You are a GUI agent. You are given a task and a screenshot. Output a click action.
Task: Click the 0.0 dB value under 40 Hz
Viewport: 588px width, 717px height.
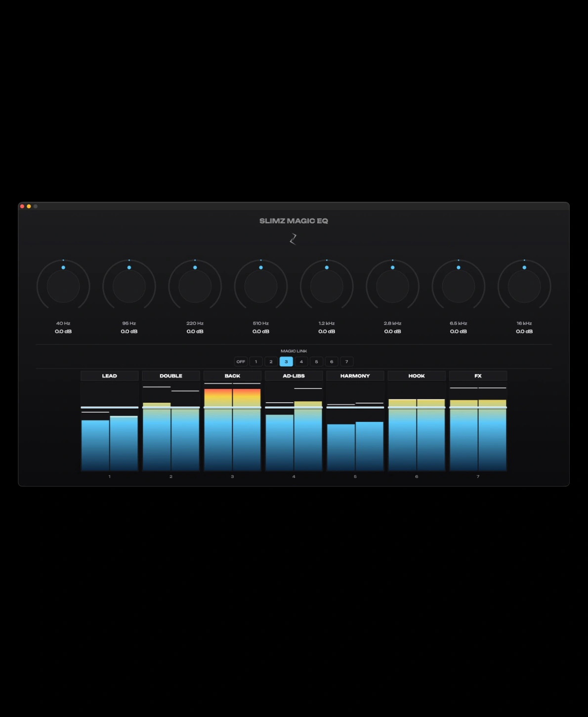click(x=63, y=332)
